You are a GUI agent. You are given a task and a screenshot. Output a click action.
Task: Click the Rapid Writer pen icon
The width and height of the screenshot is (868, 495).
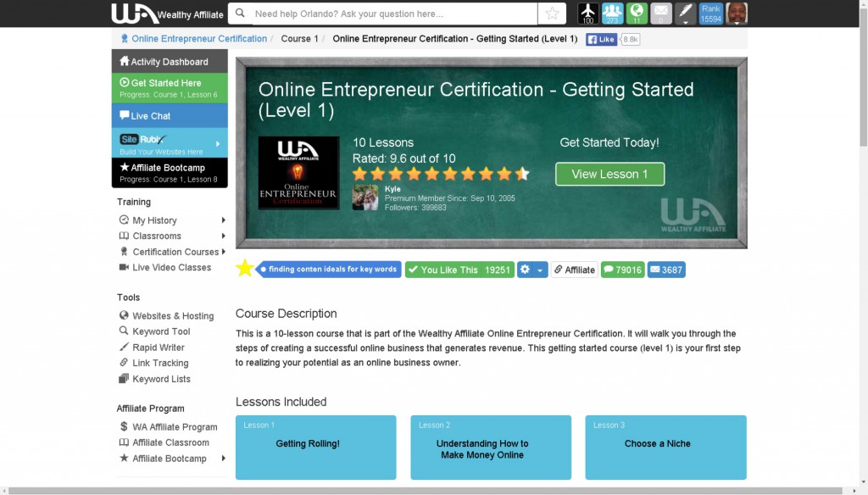point(124,347)
